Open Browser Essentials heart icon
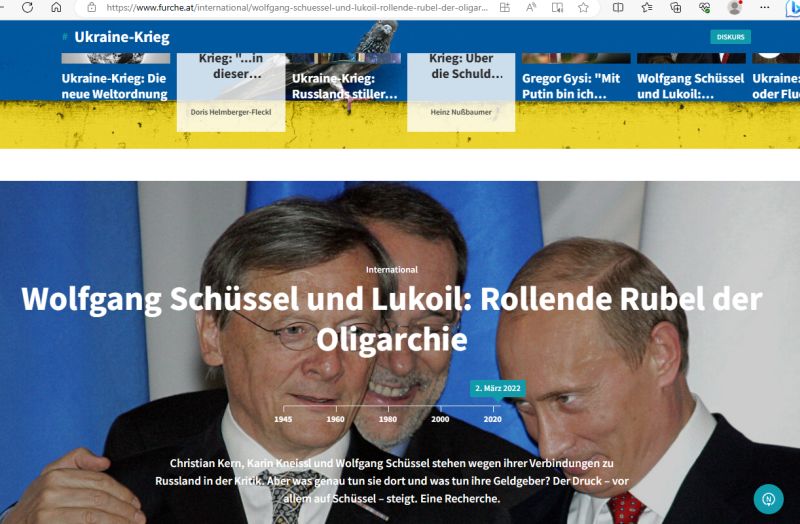 click(705, 7)
